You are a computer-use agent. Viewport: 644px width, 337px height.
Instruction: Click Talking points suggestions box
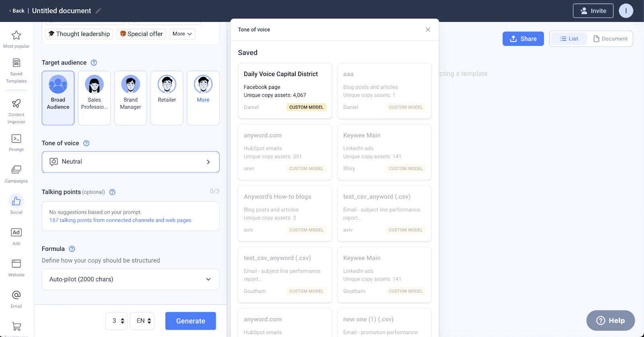(x=130, y=216)
